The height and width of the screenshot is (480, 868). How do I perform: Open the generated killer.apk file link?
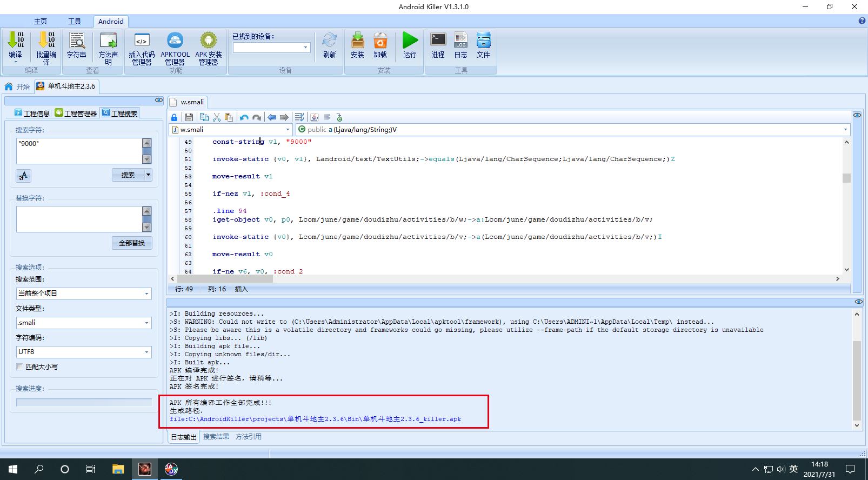point(316,419)
